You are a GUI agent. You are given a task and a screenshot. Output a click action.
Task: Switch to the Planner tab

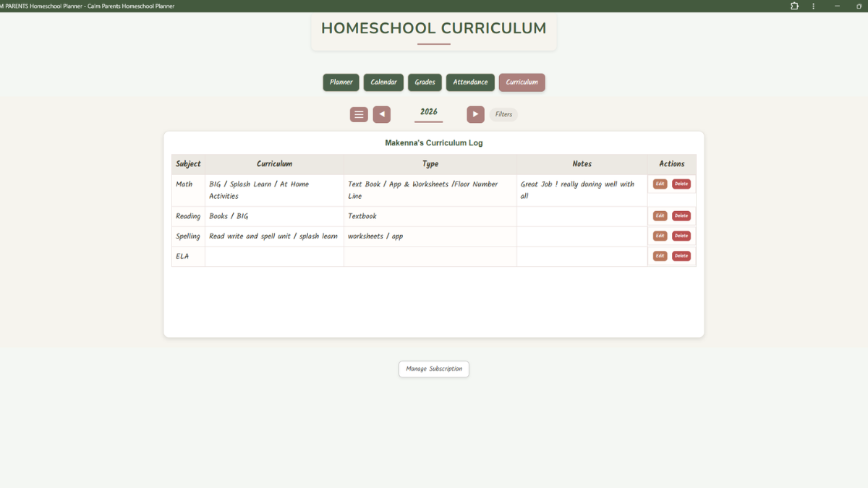coord(341,82)
